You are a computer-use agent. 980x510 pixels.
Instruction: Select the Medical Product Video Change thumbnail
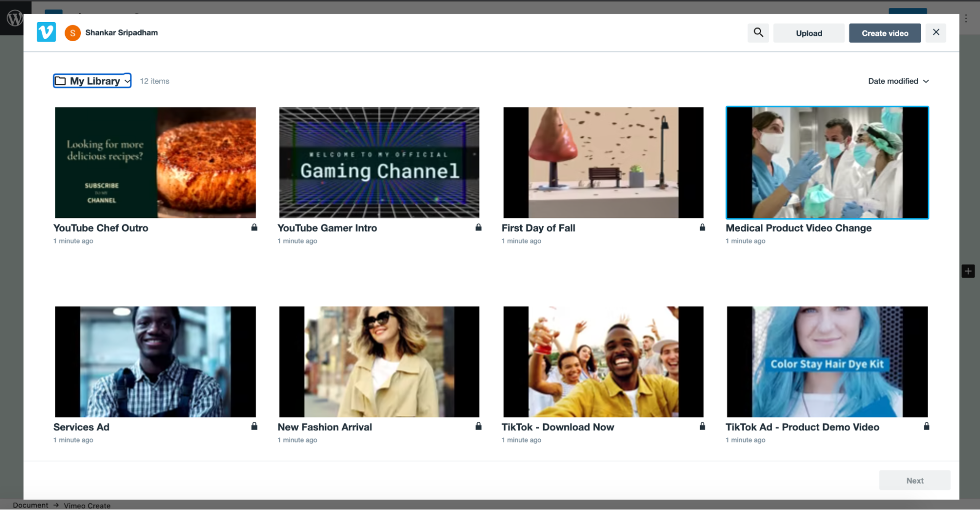(827, 163)
